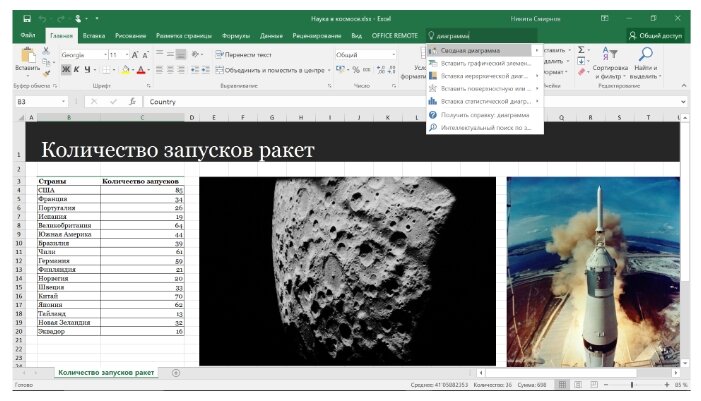The image size is (701, 401).
Task: Open Найти и выделить magnifier
Action: click(x=646, y=63)
